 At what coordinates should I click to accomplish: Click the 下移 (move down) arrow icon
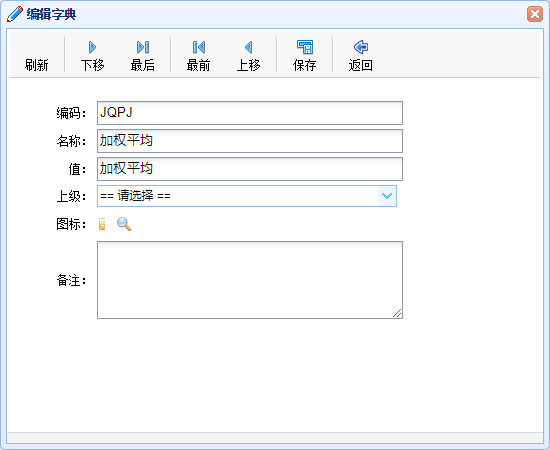tap(93, 47)
